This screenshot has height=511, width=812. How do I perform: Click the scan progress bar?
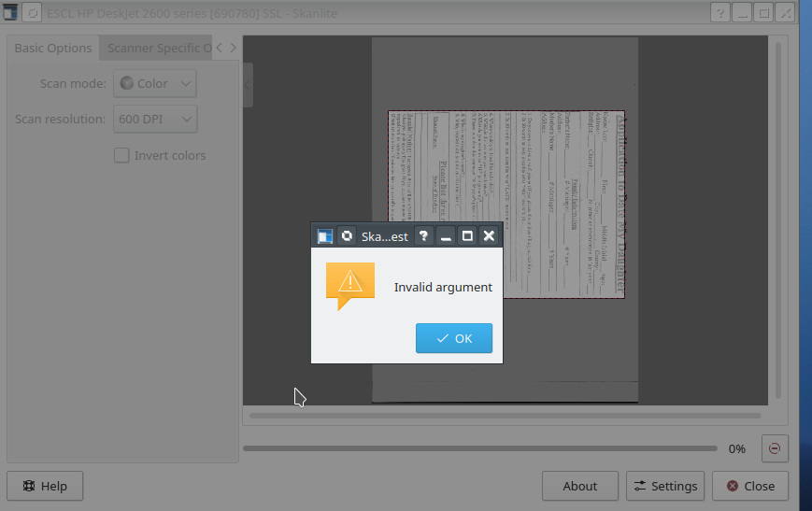click(x=479, y=448)
